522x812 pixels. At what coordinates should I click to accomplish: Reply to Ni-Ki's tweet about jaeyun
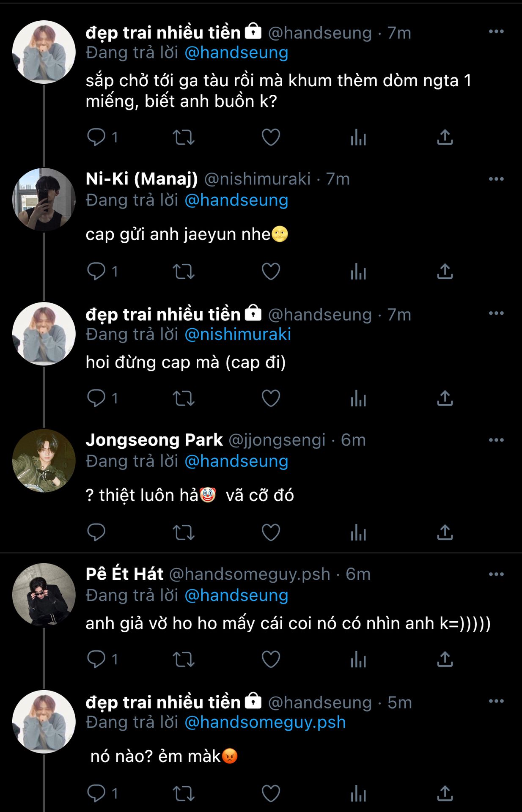click(x=96, y=271)
